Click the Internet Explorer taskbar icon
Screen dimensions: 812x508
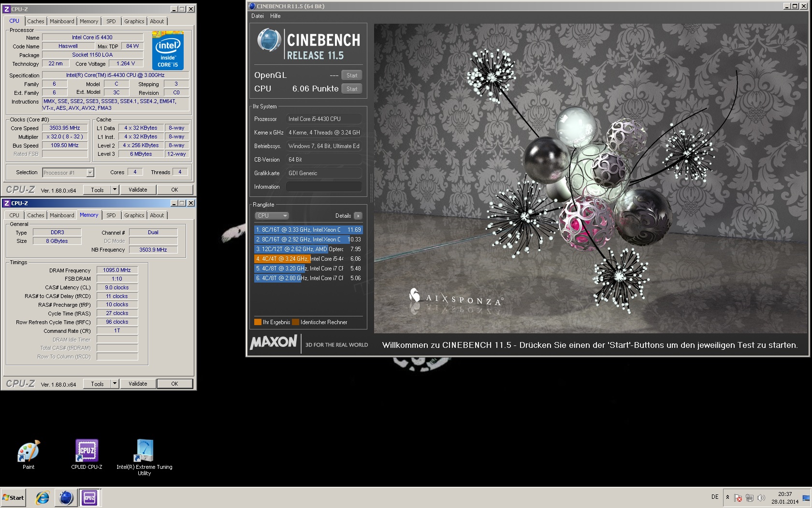pyautogui.click(x=43, y=497)
